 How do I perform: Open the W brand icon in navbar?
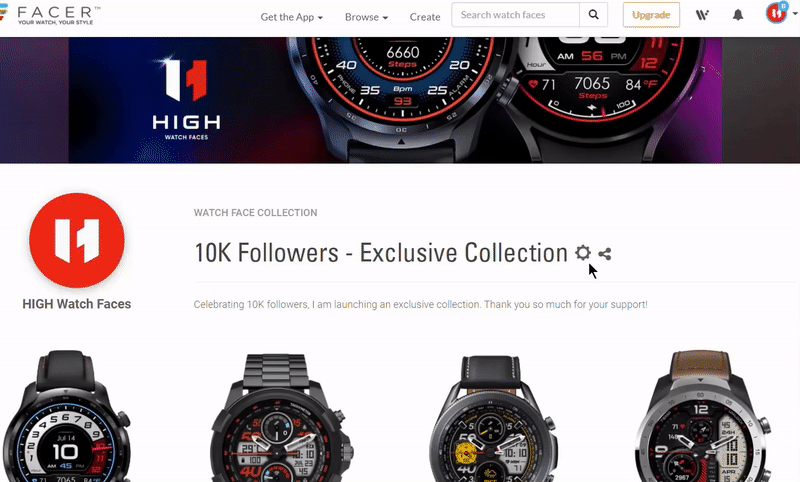[x=703, y=15]
